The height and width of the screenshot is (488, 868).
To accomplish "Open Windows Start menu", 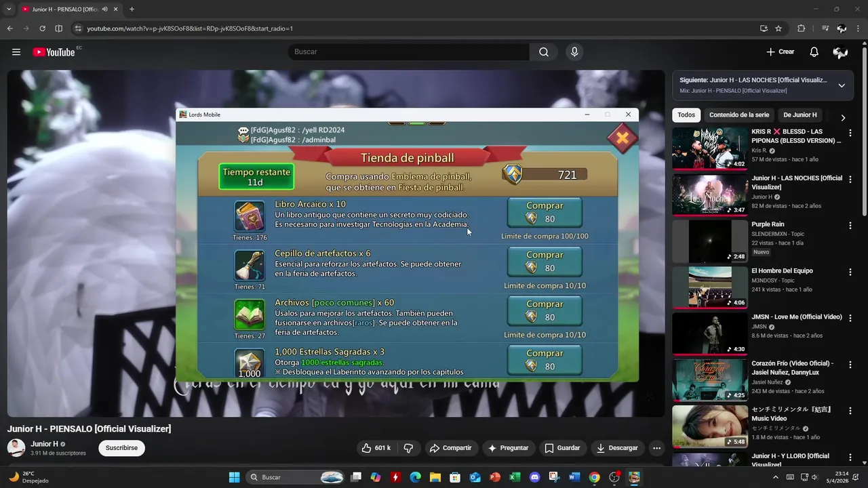I will click(234, 477).
